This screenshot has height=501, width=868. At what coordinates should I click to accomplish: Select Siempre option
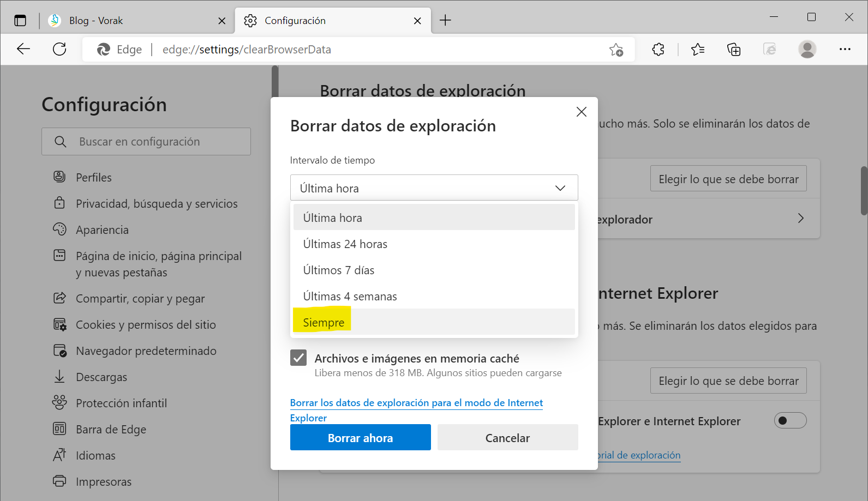[x=434, y=322]
